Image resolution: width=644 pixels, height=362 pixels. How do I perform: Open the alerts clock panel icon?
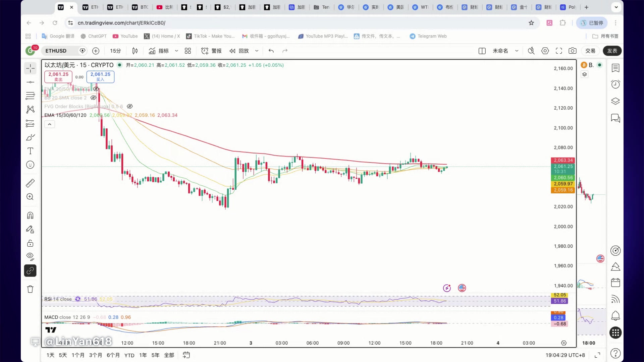point(615,84)
